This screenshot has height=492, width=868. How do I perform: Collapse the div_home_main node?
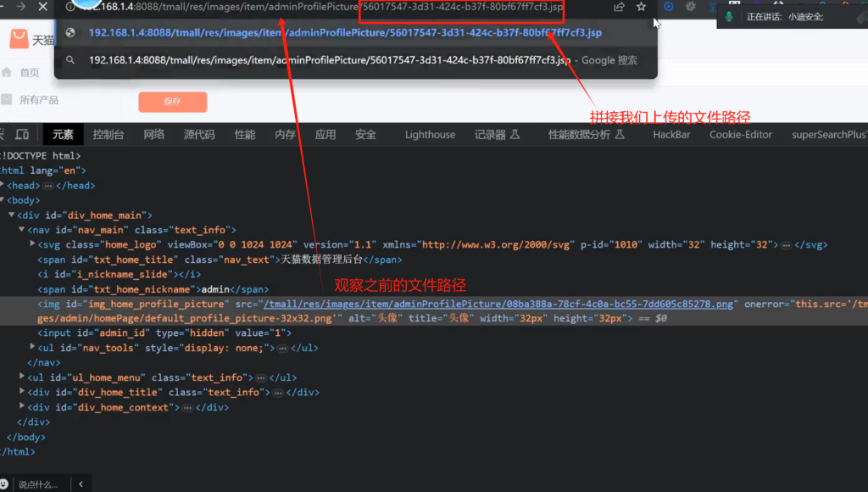[12, 215]
